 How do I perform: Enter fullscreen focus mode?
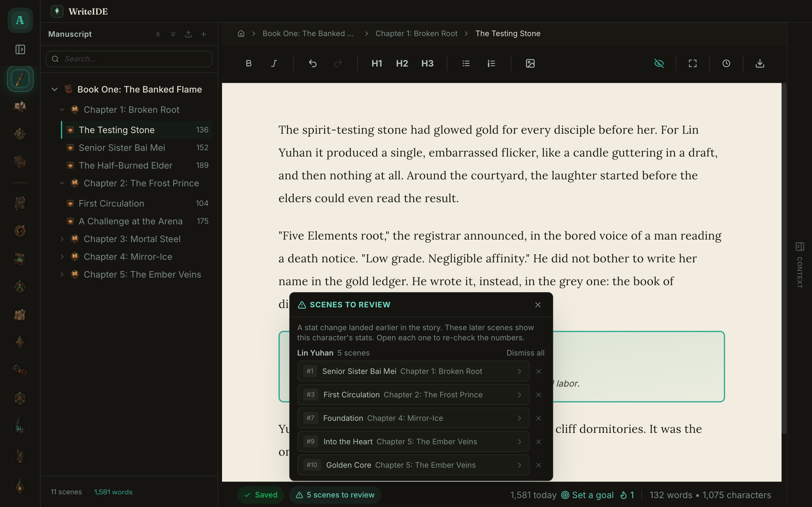click(x=692, y=63)
